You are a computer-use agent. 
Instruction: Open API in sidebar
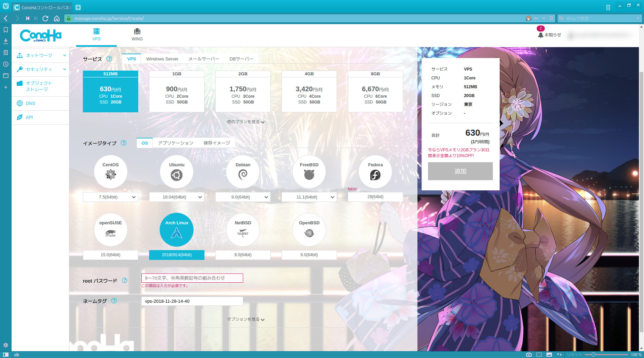[40, 117]
